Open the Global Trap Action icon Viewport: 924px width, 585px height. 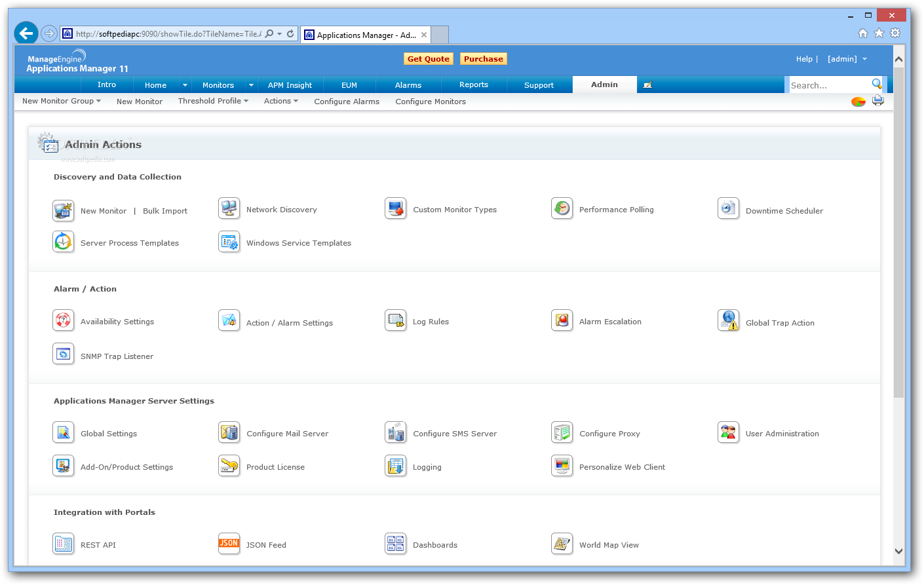click(729, 321)
